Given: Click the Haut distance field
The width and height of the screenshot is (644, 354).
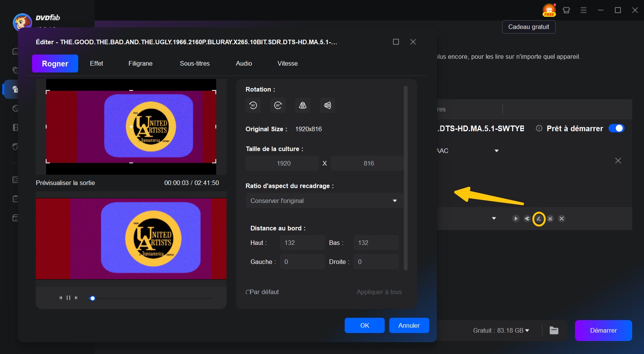Looking at the screenshot, I should pyautogui.click(x=302, y=243).
